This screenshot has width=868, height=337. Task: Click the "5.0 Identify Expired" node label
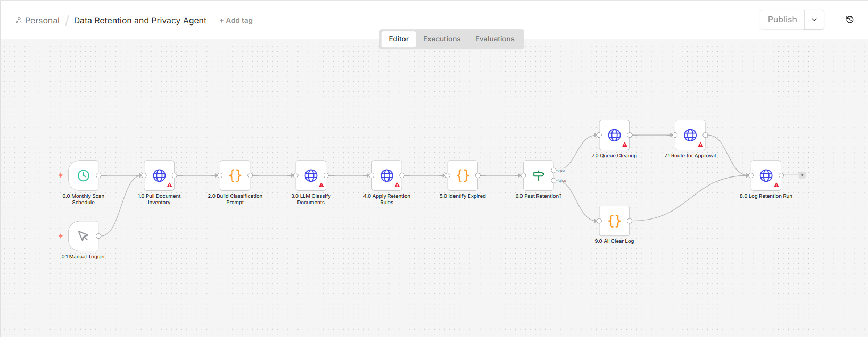(462, 196)
